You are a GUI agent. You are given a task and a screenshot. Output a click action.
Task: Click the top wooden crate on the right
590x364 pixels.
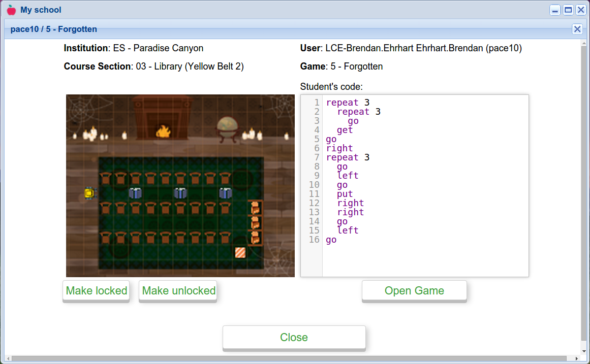(x=255, y=208)
